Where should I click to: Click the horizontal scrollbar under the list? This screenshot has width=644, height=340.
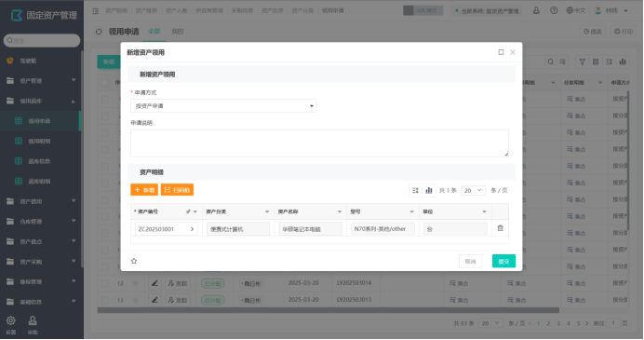[x=329, y=310]
